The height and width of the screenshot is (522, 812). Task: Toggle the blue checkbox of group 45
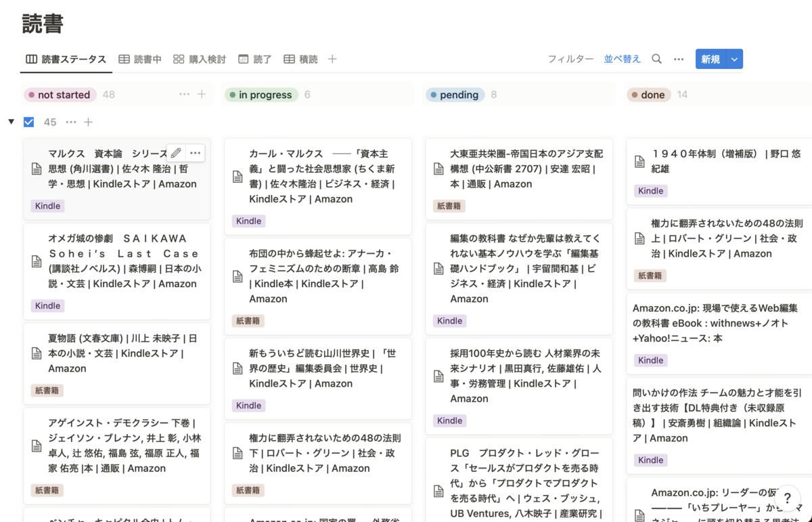(28, 122)
